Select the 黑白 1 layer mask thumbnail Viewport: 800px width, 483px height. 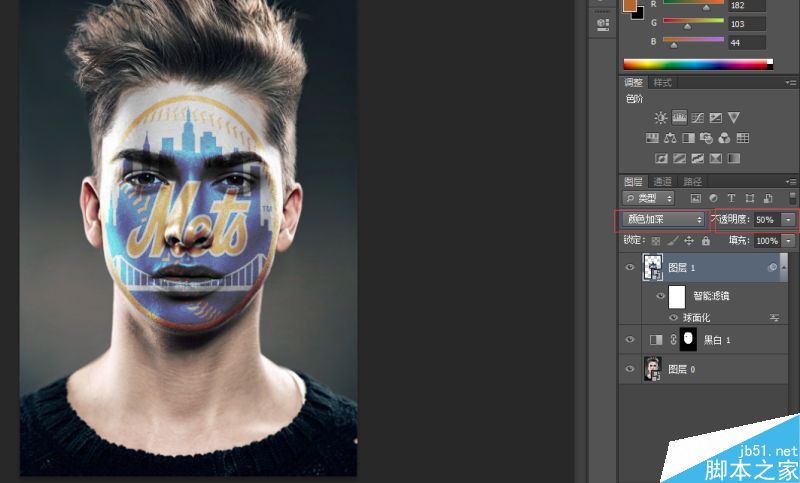click(688, 339)
